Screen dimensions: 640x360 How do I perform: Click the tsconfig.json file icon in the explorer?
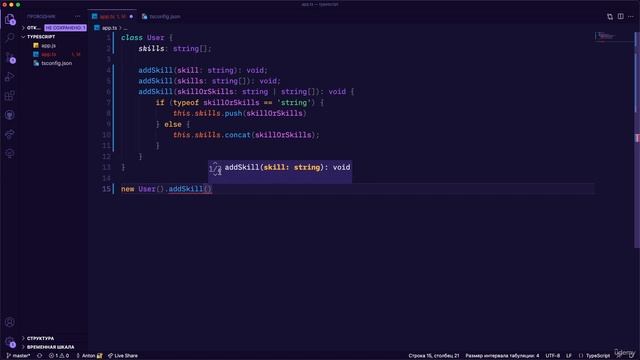pos(36,63)
